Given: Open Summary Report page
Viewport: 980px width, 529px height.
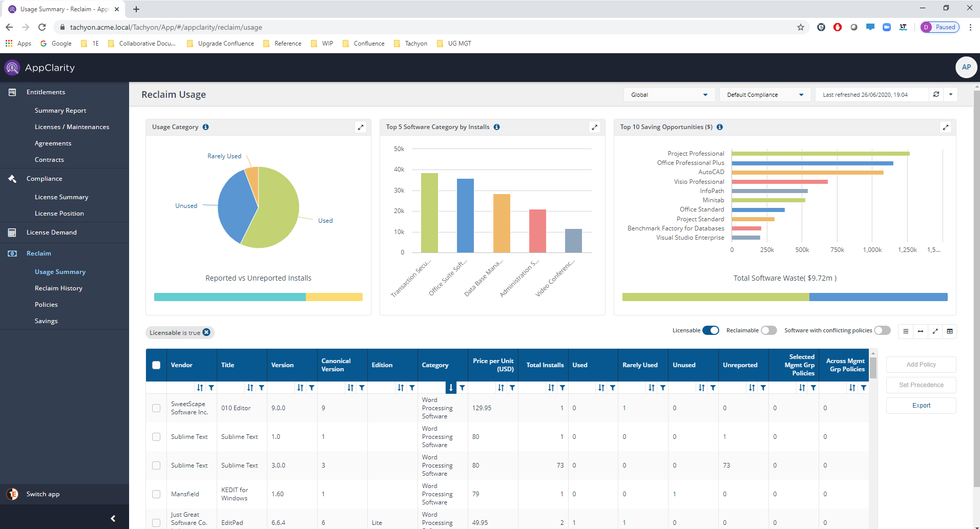Looking at the screenshot, I should coord(60,111).
